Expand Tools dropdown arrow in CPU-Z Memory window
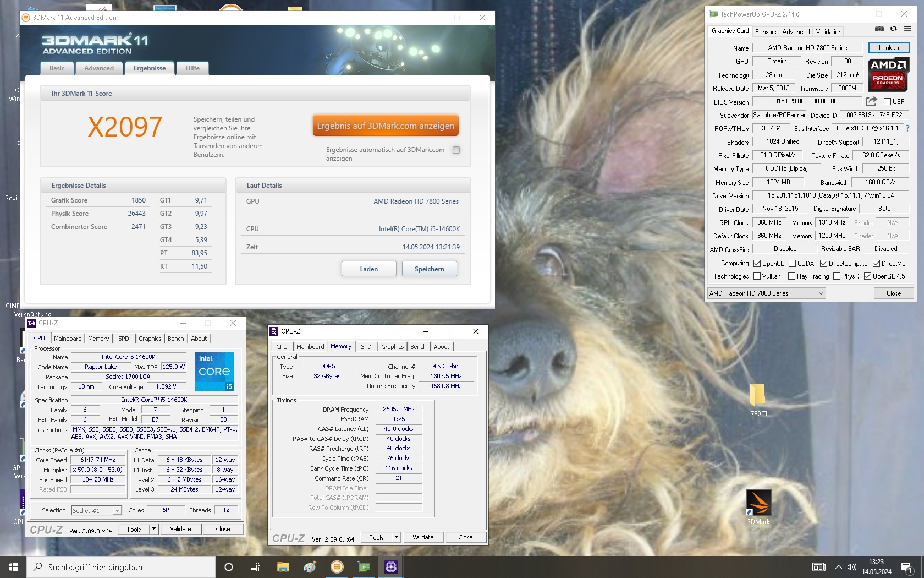This screenshot has height=578, width=924. coord(395,537)
